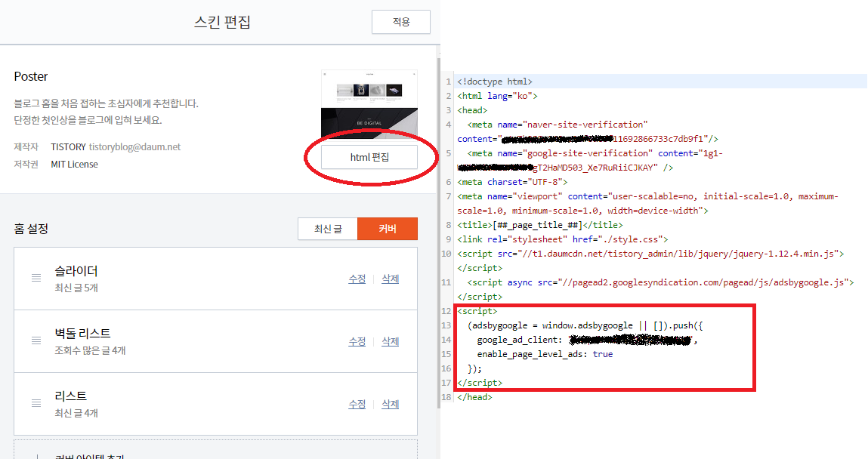Grab the 리스트 row reorder handle icon
Screen dimensions: 868x459
(36, 403)
